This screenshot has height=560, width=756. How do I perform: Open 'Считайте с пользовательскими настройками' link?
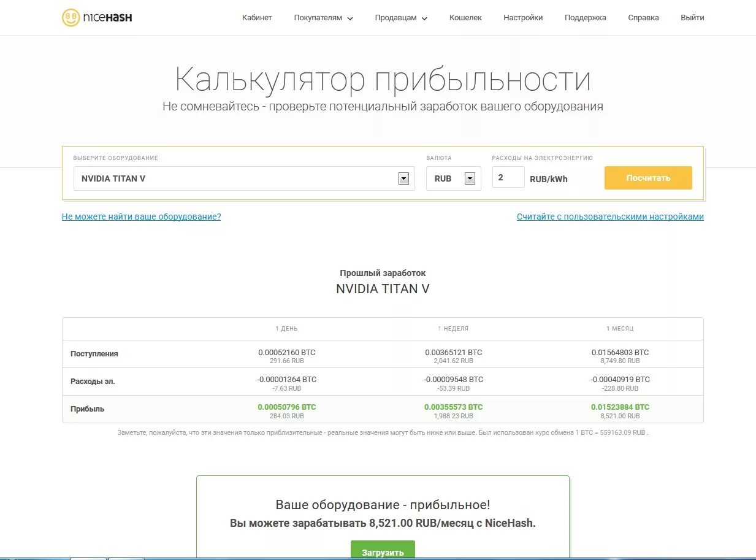(x=610, y=217)
